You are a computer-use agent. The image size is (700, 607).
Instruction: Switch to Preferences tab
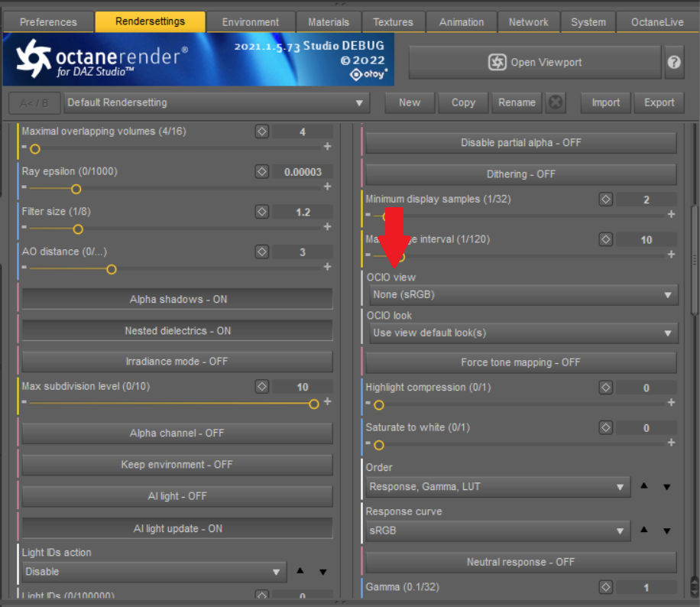tap(48, 22)
